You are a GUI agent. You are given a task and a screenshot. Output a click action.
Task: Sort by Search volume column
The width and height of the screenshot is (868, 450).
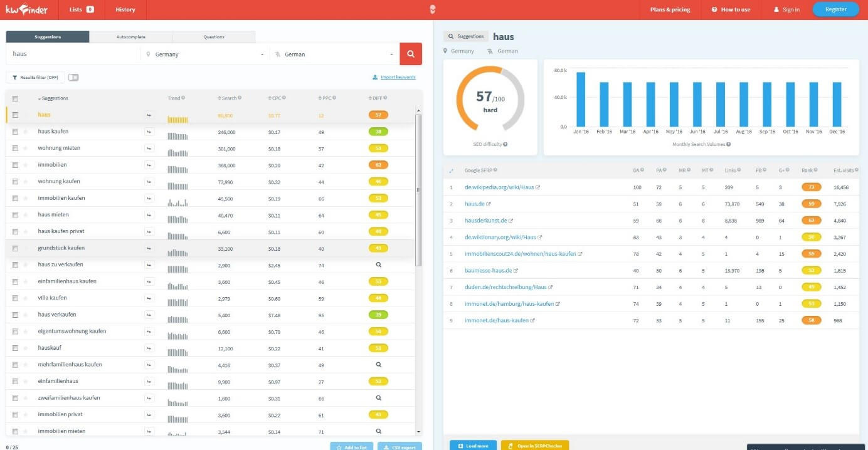(227, 98)
